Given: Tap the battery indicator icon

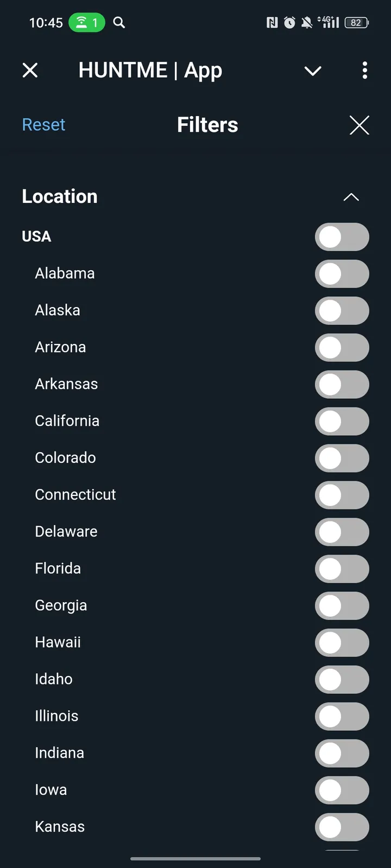Looking at the screenshot, I should pos(356,22).
